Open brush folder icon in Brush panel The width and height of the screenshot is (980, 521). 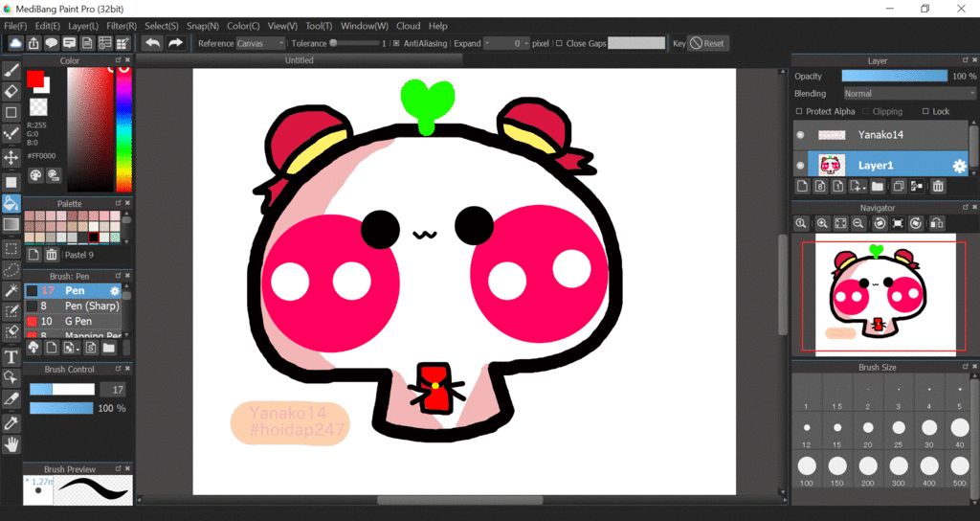pos(109,348)
